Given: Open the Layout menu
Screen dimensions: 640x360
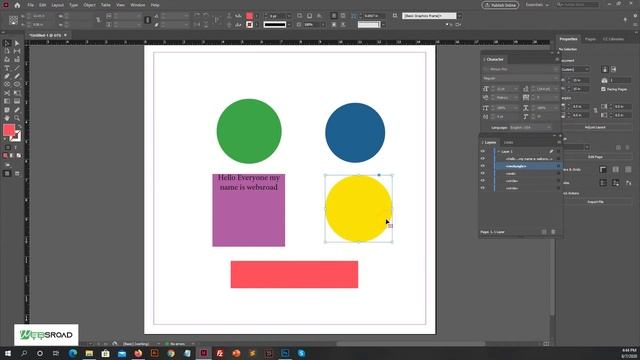Looking at the screenshot, I should coord(58,5).
